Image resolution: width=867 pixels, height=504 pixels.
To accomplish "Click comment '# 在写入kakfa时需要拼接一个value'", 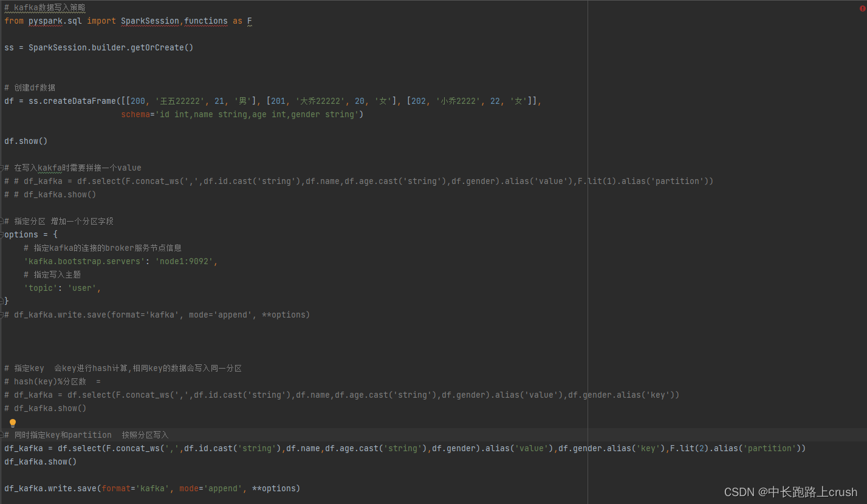I will [x=73, y=168].
